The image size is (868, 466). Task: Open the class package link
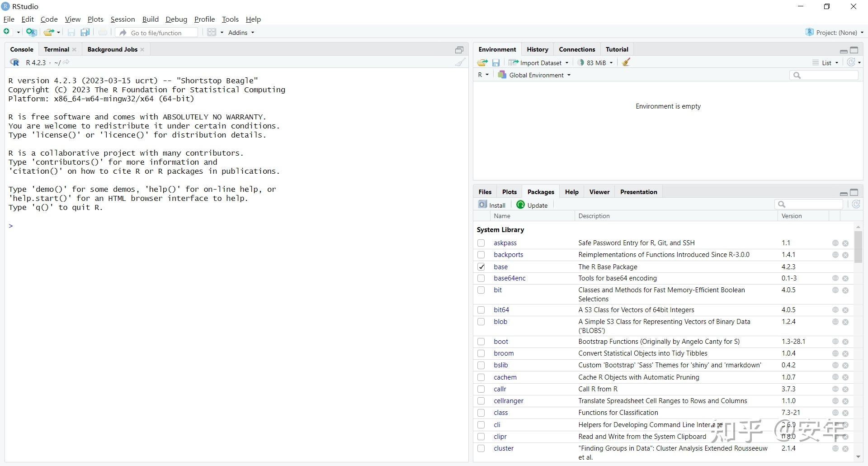click(500, 413)
